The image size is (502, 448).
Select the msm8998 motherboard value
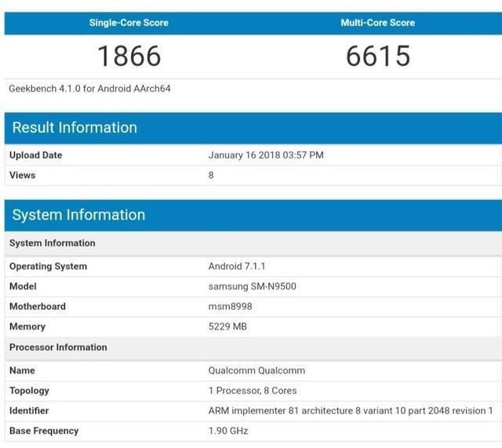(x=231, y=307)
